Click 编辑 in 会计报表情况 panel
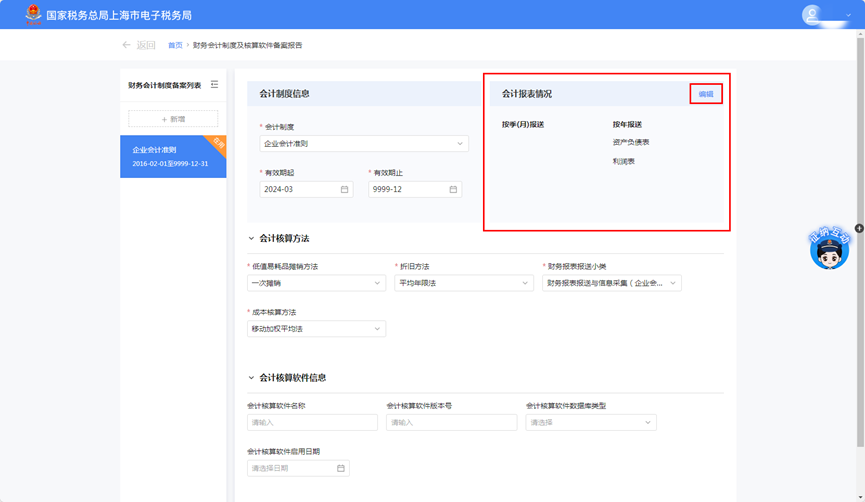 tap(706, 94)
